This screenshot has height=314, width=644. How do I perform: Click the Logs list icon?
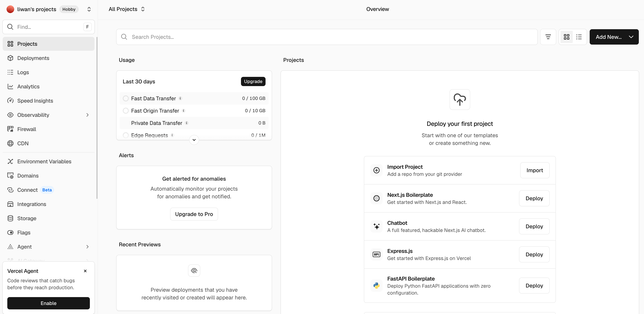[x=10, y=72]
